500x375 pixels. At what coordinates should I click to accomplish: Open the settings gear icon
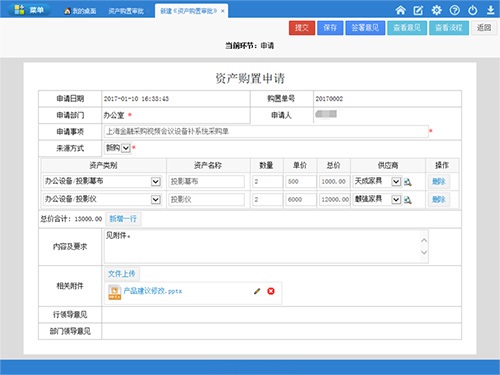(x=436, y=10)
